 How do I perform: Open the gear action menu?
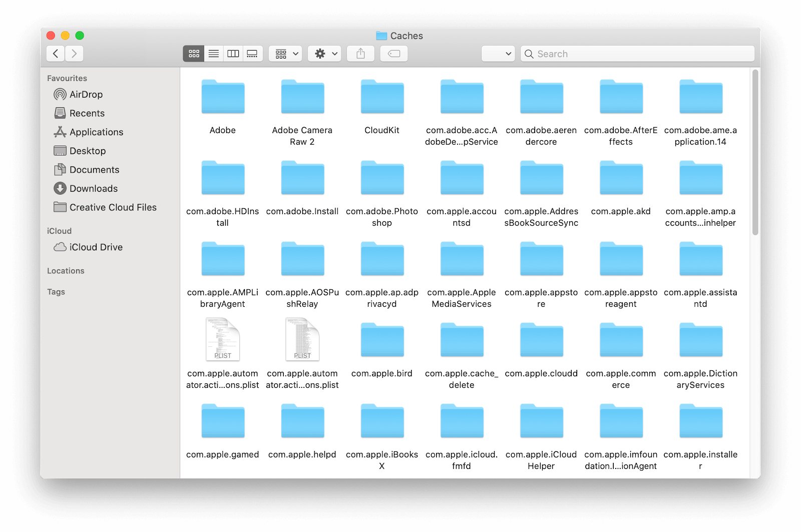pyautogui.click(x=324, y=54)
